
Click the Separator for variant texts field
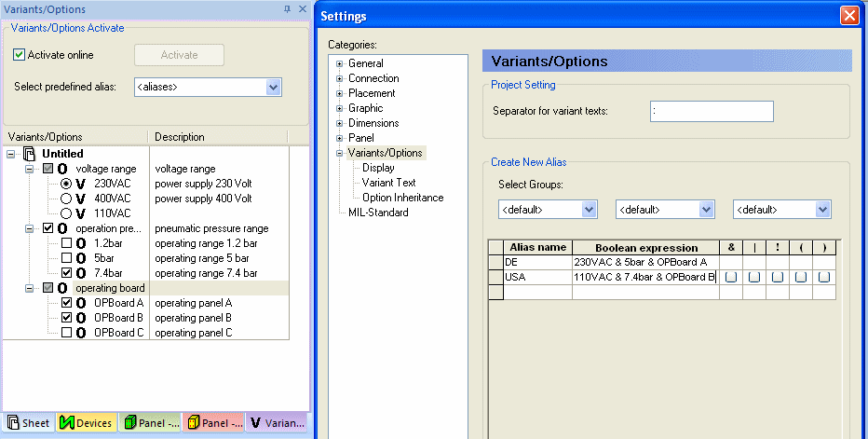point(712,112)
